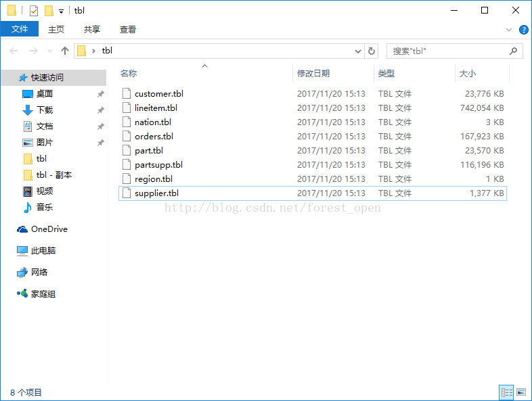Go forward with the forward arrow

pyautogui.click(x=33, y=51)
